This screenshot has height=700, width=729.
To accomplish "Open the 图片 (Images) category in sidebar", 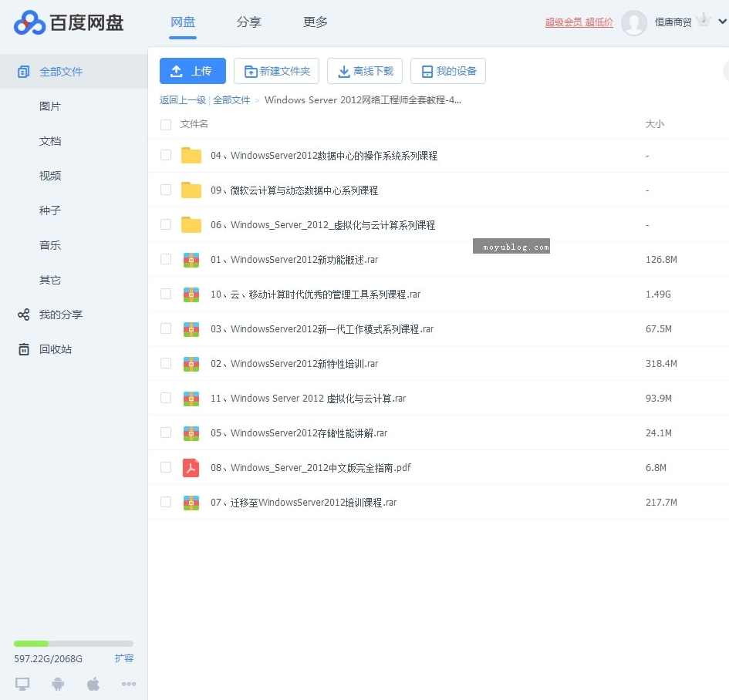I will pos(49,106).
